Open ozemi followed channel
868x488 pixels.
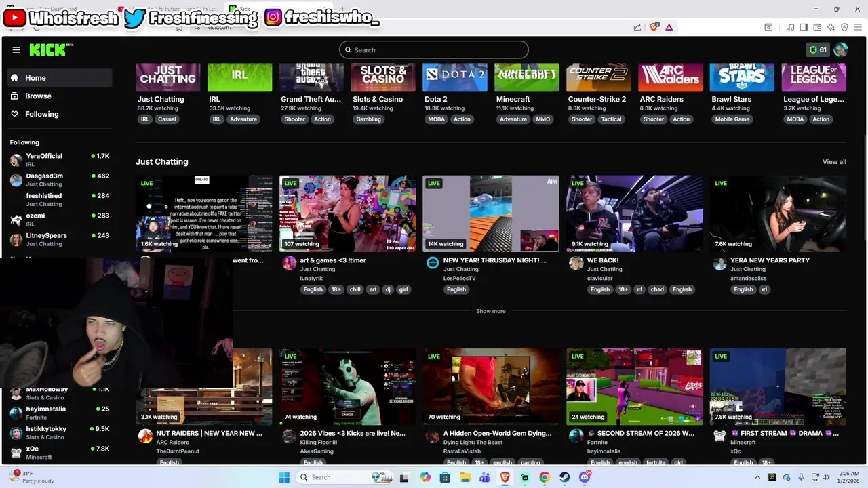coord(60,219)
